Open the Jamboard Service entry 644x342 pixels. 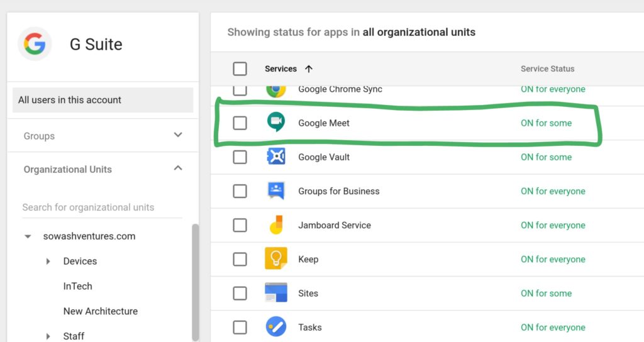point(335,226)
